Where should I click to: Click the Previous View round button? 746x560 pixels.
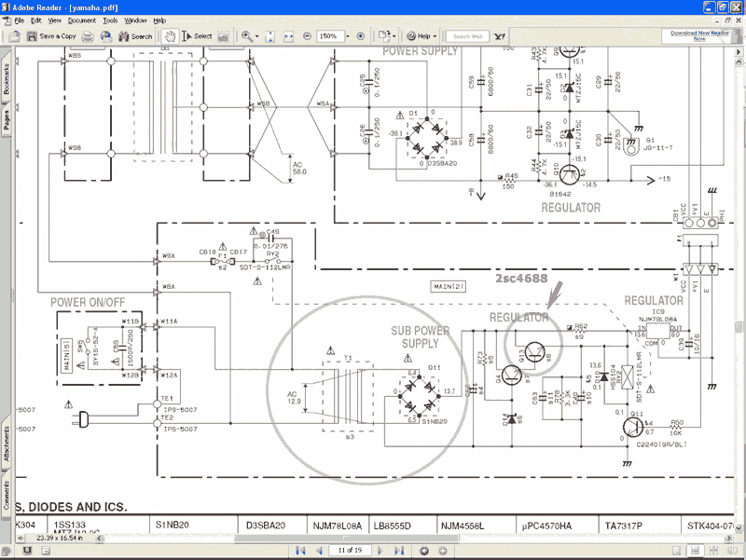[x=424, y=551]
